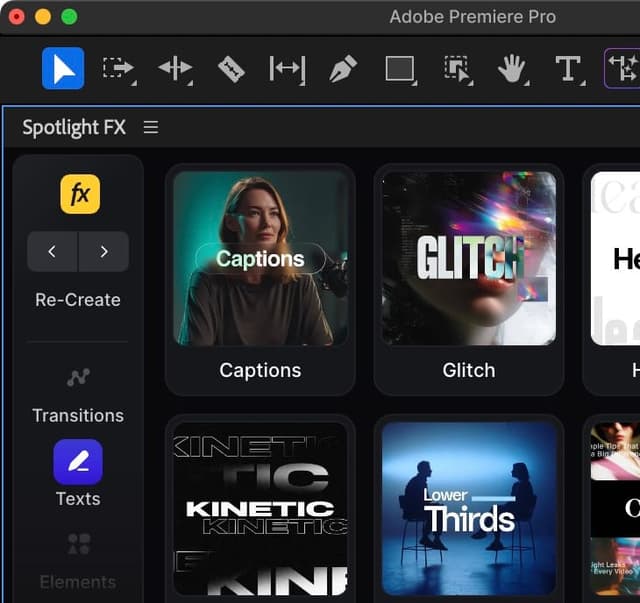Select the Pen tool

[343, 68]
